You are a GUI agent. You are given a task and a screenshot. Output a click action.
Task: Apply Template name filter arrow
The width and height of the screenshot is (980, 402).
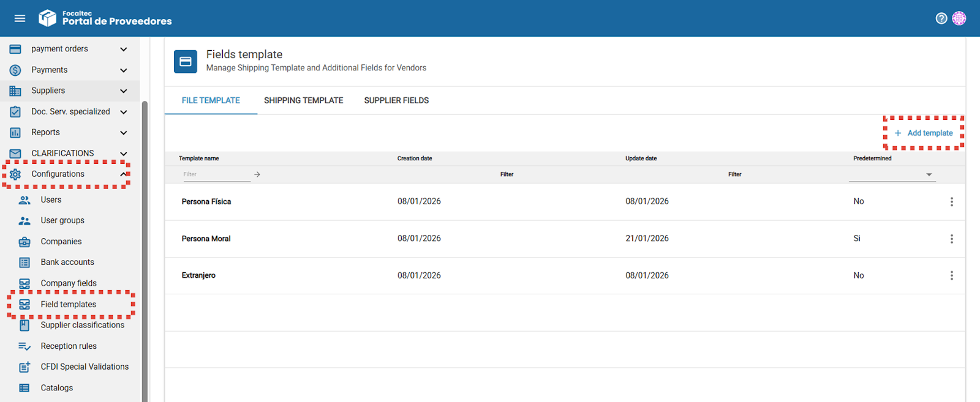tap(257, 174)
